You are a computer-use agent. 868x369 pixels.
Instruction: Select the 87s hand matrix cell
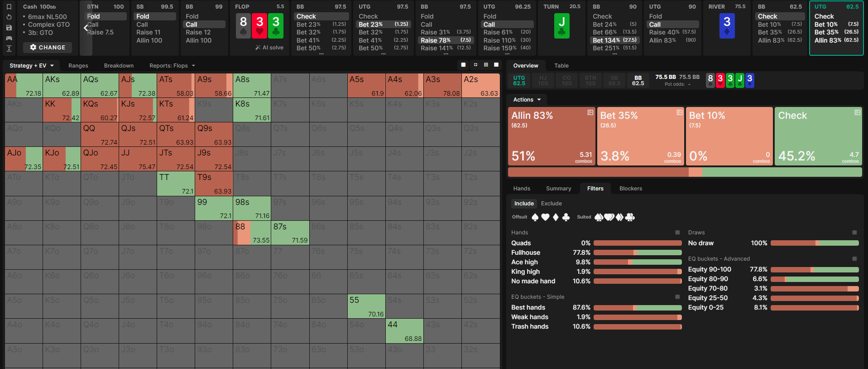[290, 233]
